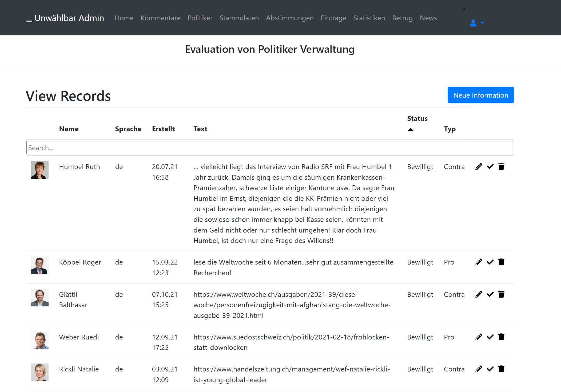
Task: Approve the Weber Ruedi record with checkmark
Action: [x=490, y=337]
